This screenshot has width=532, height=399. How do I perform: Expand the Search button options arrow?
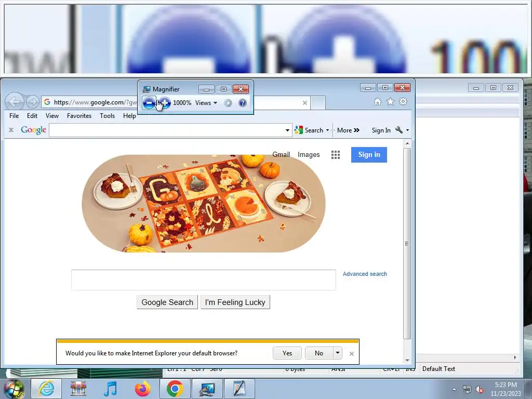coord(327,130)
